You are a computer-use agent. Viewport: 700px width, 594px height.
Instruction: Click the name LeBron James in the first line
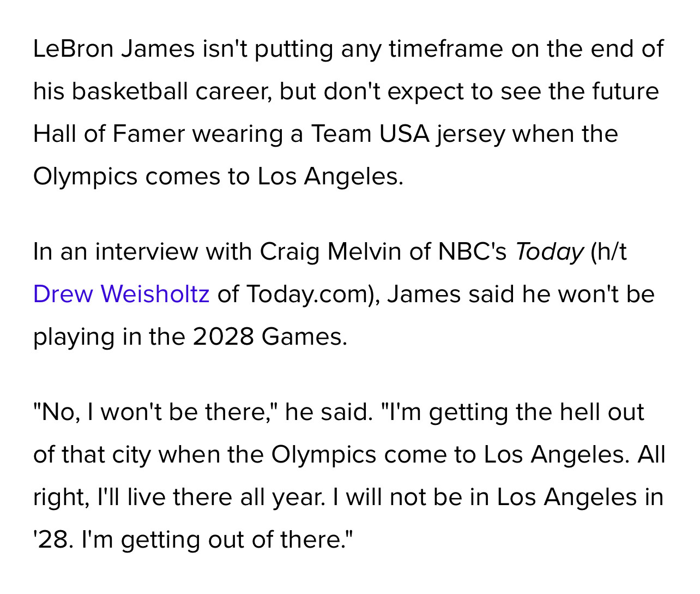pyautogui.click(x=114, y=49)
